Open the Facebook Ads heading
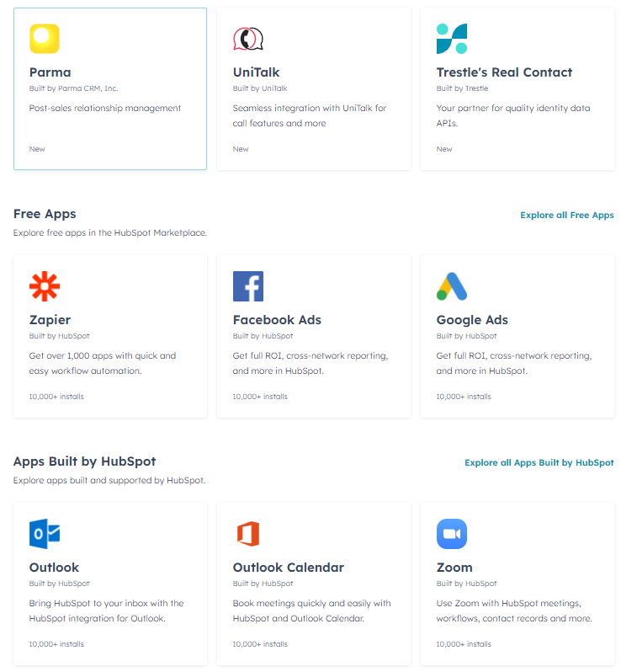The height and width of the screenshot is (672, 637). click(277, 320)
